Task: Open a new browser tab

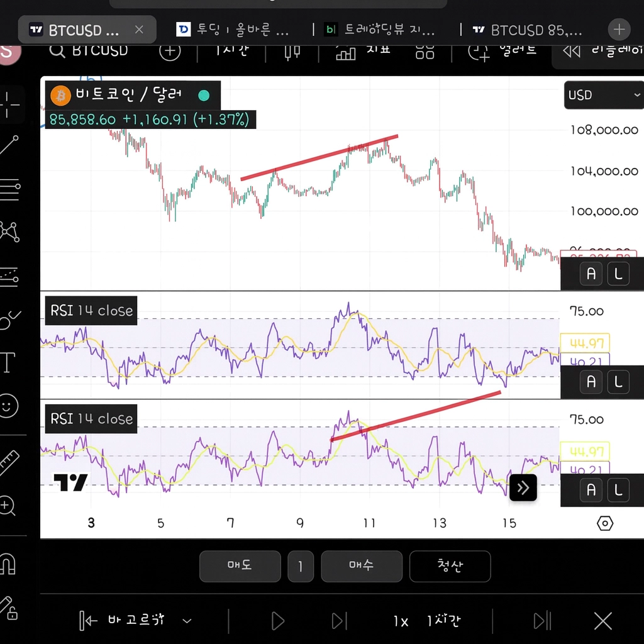Action: [x=619, y=29]
